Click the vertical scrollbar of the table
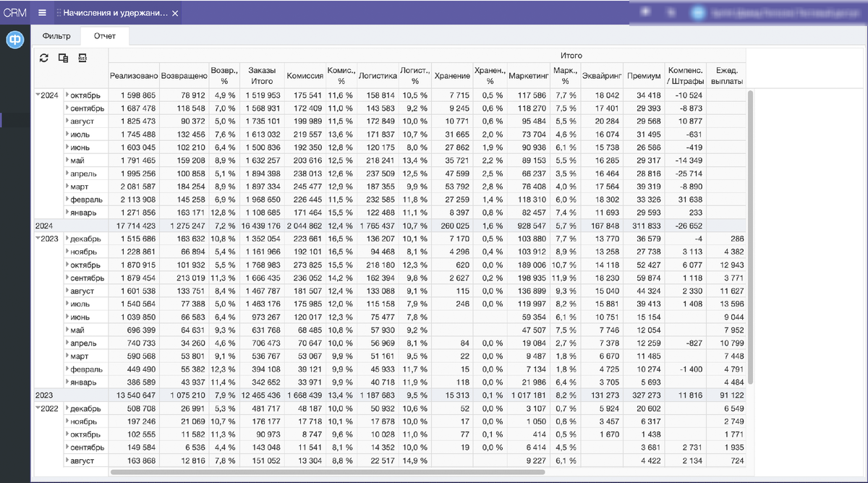This screenshot has width=868, height=483. tap(751, 237)
